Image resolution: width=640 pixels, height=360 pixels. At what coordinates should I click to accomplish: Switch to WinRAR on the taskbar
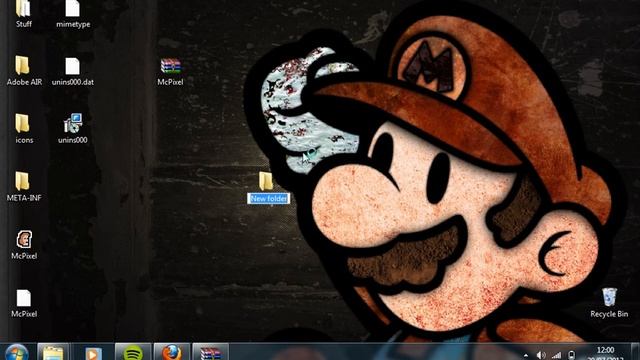(x=210, y=352)
